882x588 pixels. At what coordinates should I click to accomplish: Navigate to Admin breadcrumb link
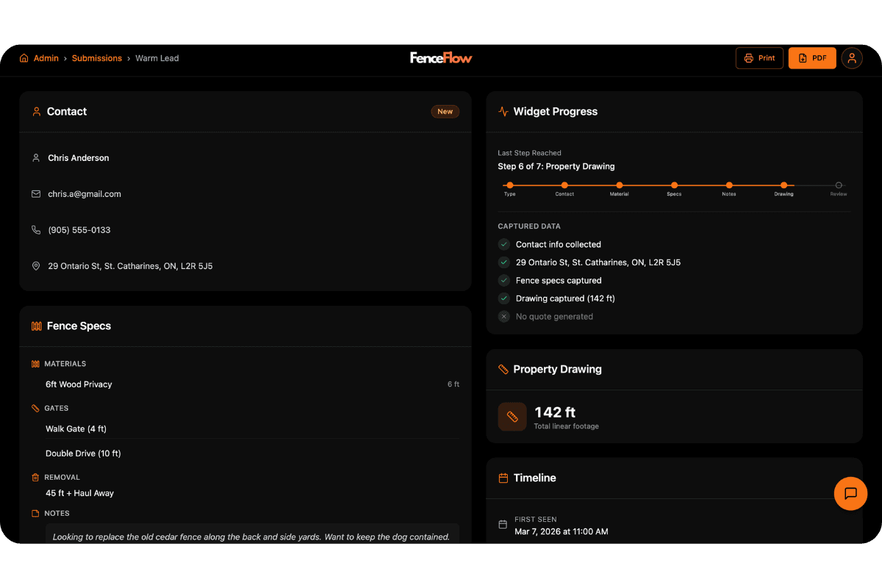tap(46, 58)
